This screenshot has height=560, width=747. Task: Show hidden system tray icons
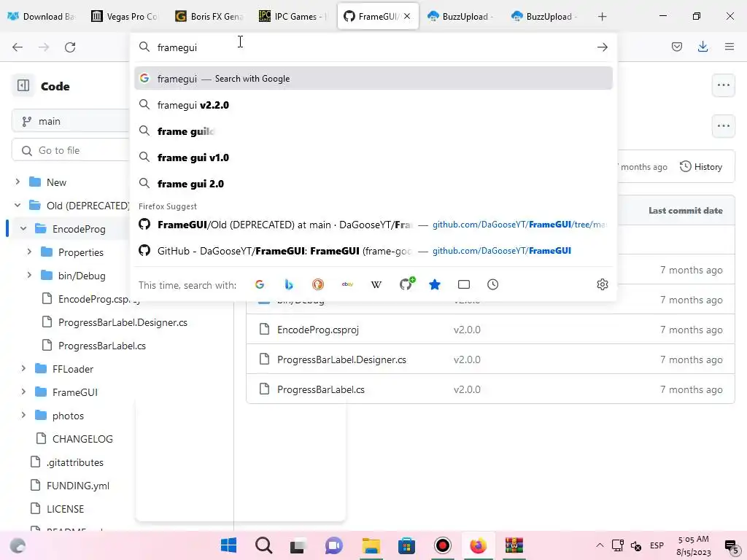[600, 545]
